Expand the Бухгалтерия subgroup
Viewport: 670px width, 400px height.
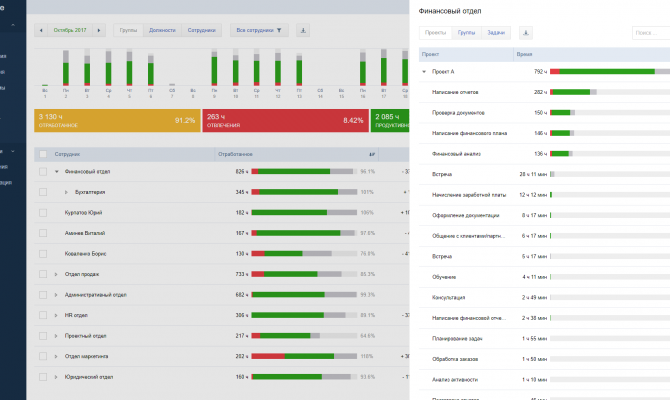(66, 192)
